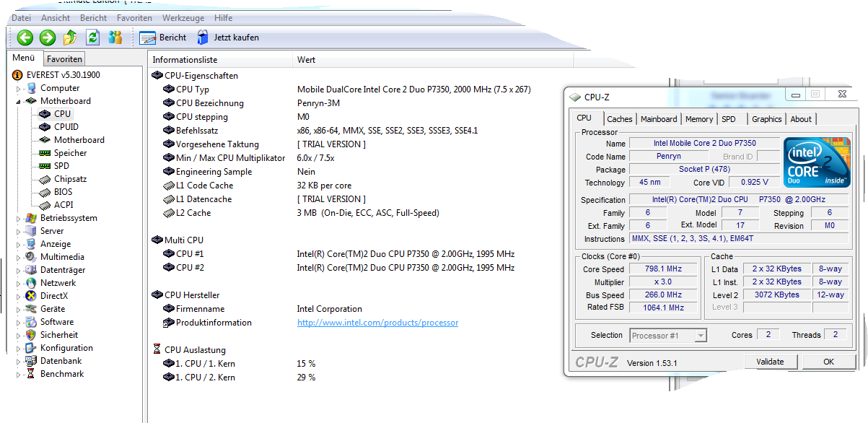The height and width of the screenshot is (423, 868).
Task: Open the ACPI page in the tree
Action: click(63, 205)
